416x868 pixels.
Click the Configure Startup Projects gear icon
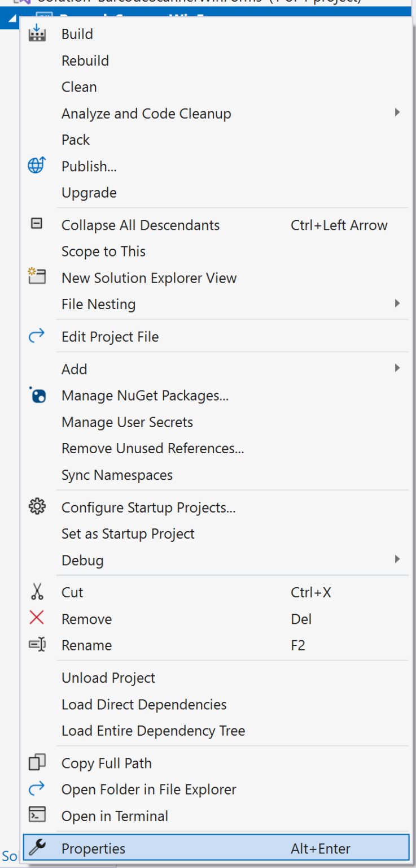point(37,507)
